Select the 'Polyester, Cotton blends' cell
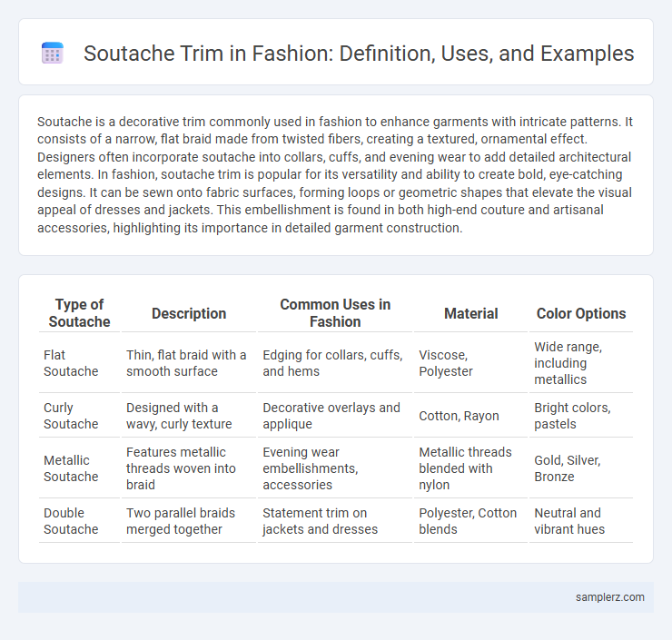Screen dimensions: 672x640 click(x=470, y=521)
